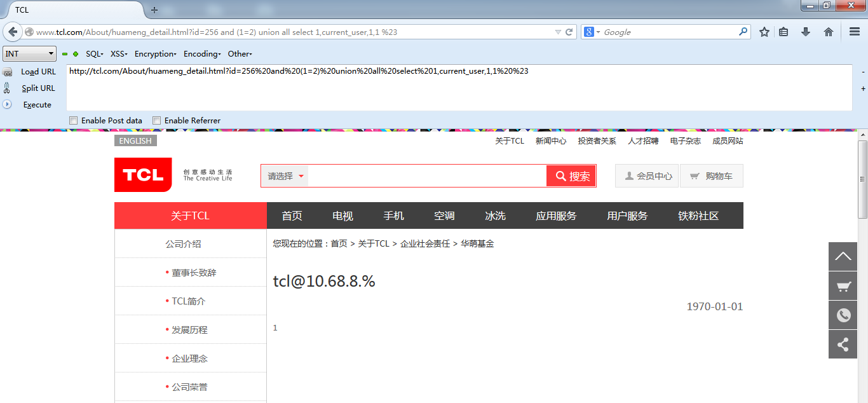The height and width of the screenshot is (403, 868).
Task: Click the side floating phone icon
Action: coord(843,315)
